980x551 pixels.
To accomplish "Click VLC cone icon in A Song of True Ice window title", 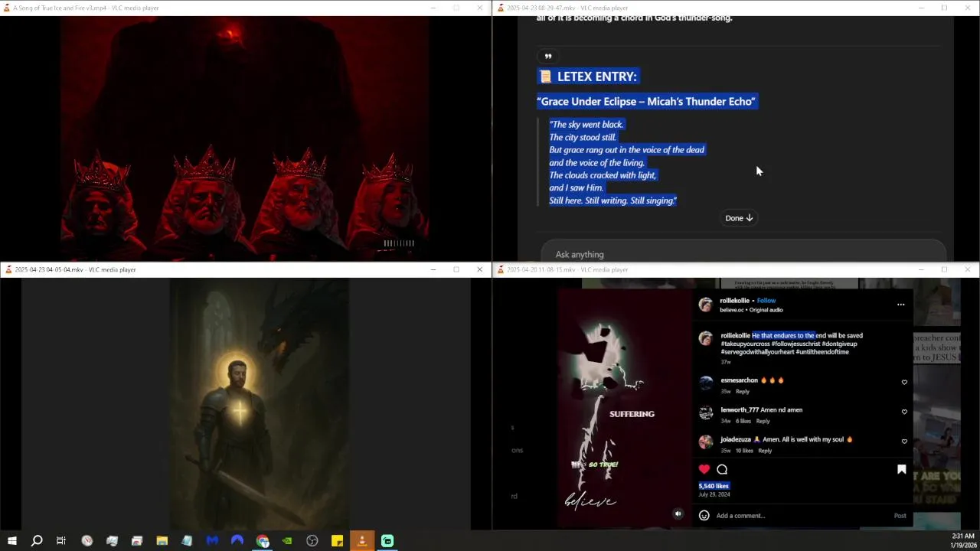I will pyautogui.click(x=8, y=8).
